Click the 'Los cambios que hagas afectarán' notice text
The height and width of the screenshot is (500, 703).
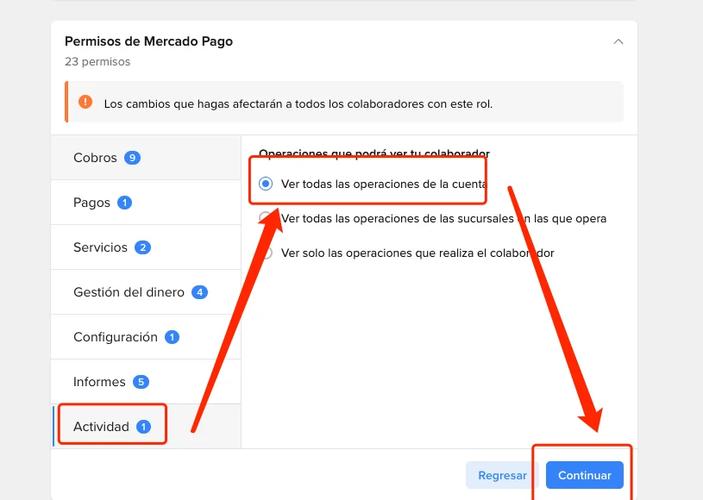[x=298, y=104]
